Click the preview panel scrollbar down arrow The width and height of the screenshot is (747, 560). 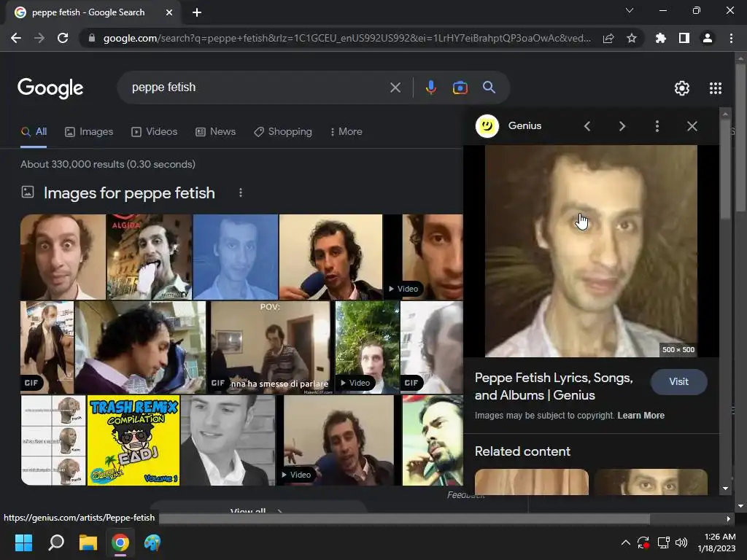pyautogui.click(x=725, y=488)
